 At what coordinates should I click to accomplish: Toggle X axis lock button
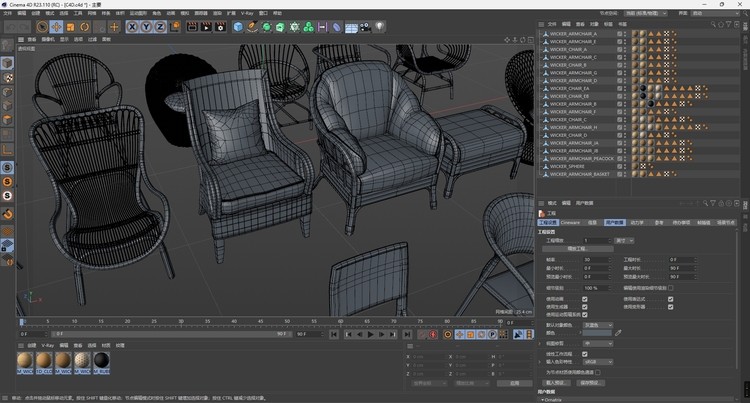[132, 27]
